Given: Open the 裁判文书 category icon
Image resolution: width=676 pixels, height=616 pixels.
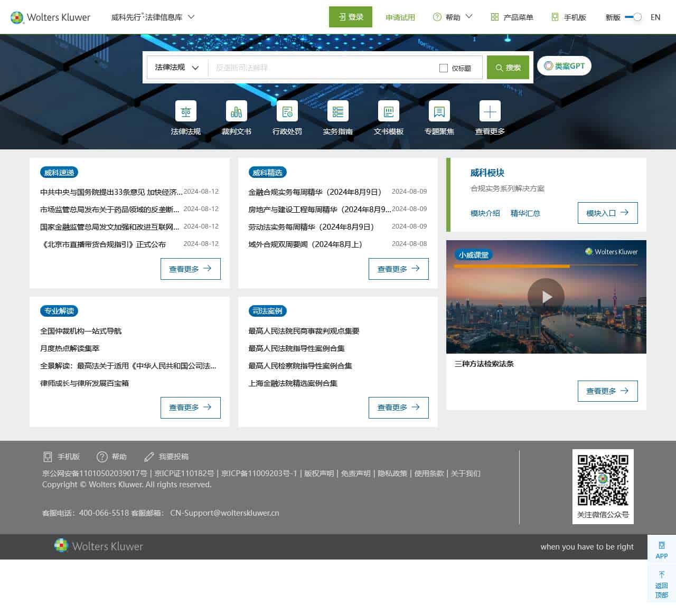Looking at the screenshot, I should click(237, 111).
